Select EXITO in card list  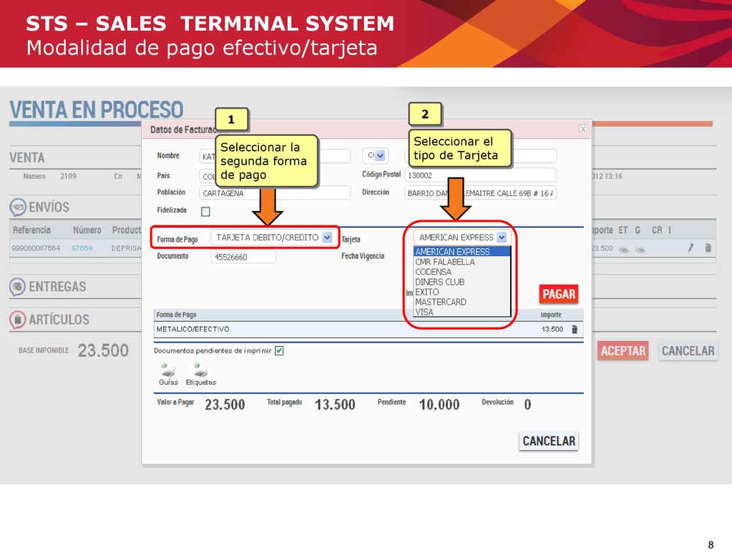point(462,292)
